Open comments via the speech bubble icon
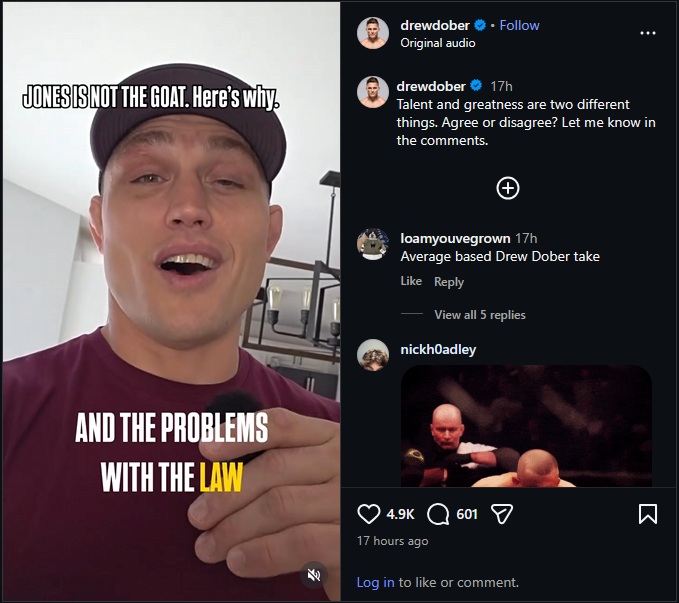679x603 pixels. [x=438, y=514]
